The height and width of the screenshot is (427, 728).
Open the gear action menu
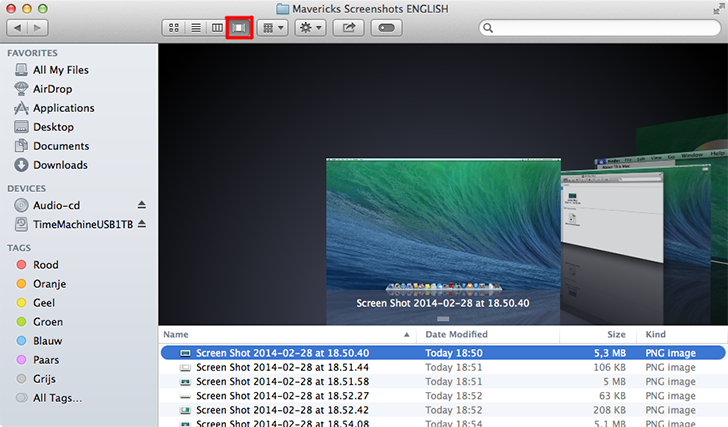[311, 28]
